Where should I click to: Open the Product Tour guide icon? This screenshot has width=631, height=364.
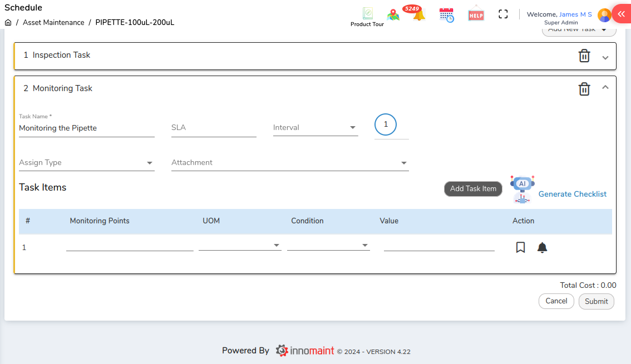[x=367, y=14]
